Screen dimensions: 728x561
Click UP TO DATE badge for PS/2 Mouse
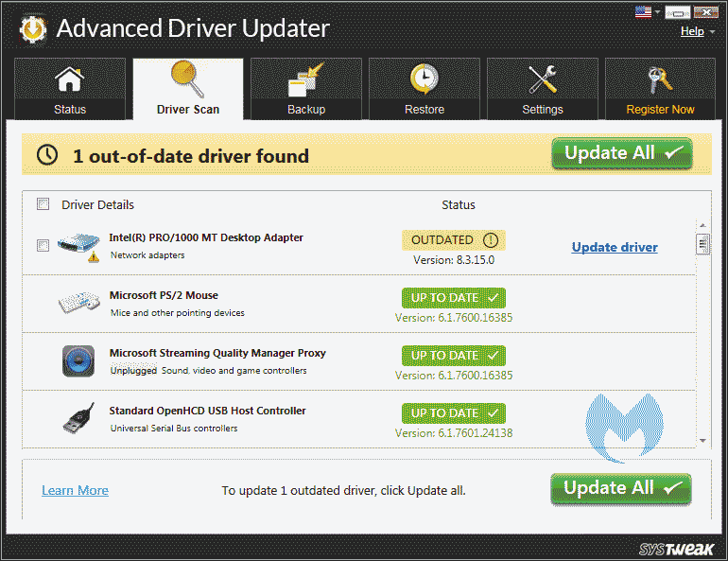pos(454,298)
